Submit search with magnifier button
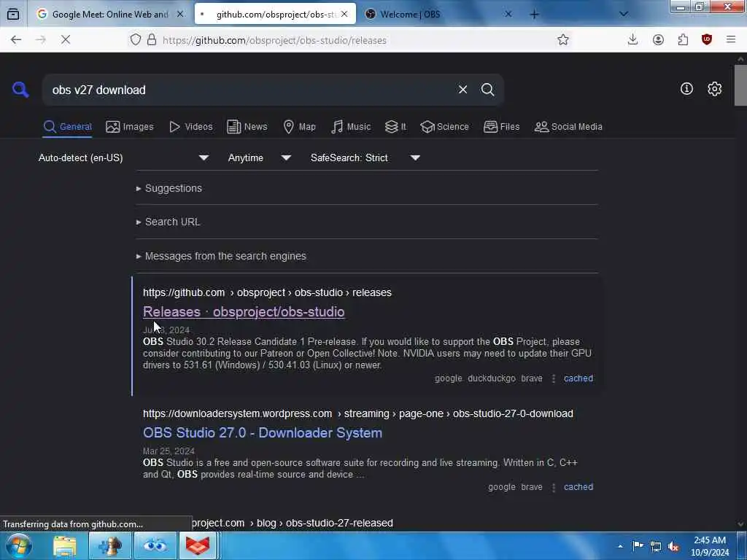The image size is (747, 560). point(487,90)
